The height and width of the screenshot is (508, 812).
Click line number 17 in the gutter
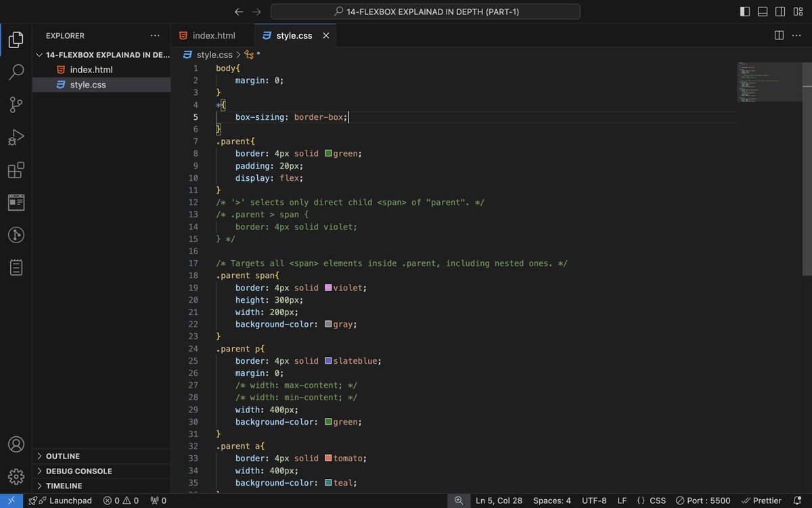(194, 263)
